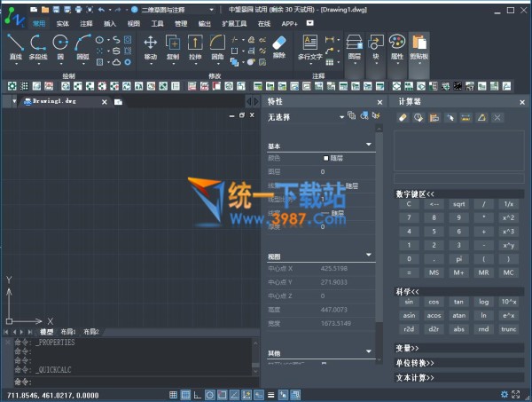Image resolution: width=532 pixels, height=402 pixels.
Task: Click the MS memory store button
Action: pos(434,272)
